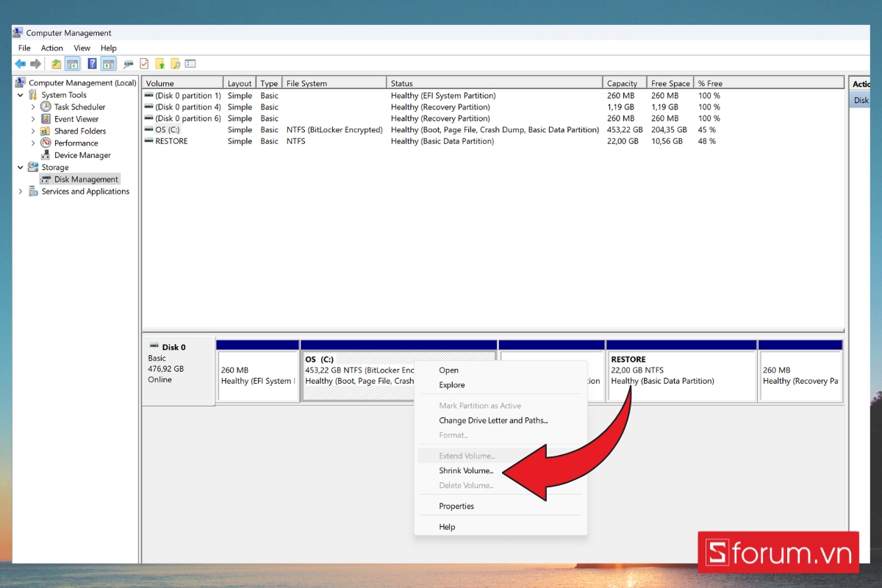Select the 260 MB EFI System partition block
This screenshot has height=588, width=882.
[258, 370]
